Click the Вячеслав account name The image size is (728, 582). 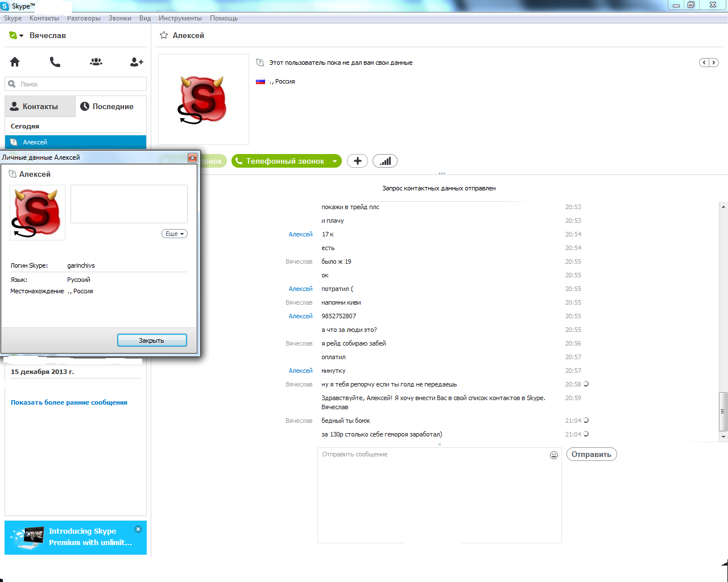(48, 35)
